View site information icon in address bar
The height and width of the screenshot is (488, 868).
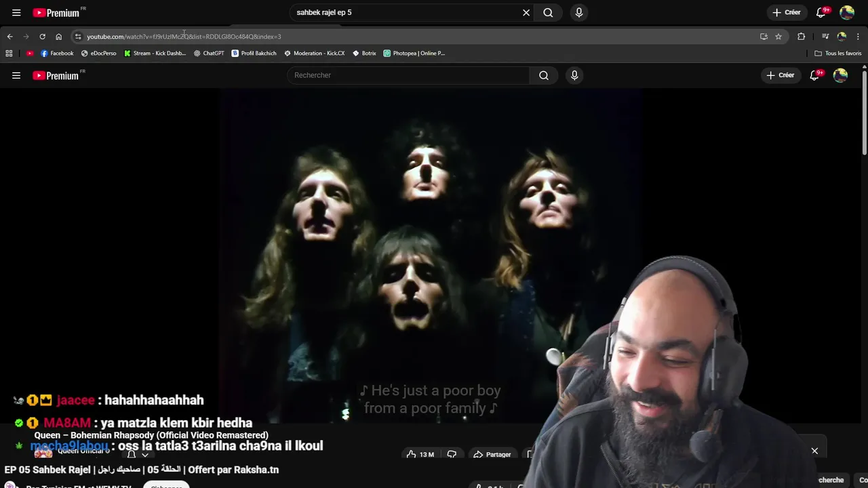click(78, 37)
